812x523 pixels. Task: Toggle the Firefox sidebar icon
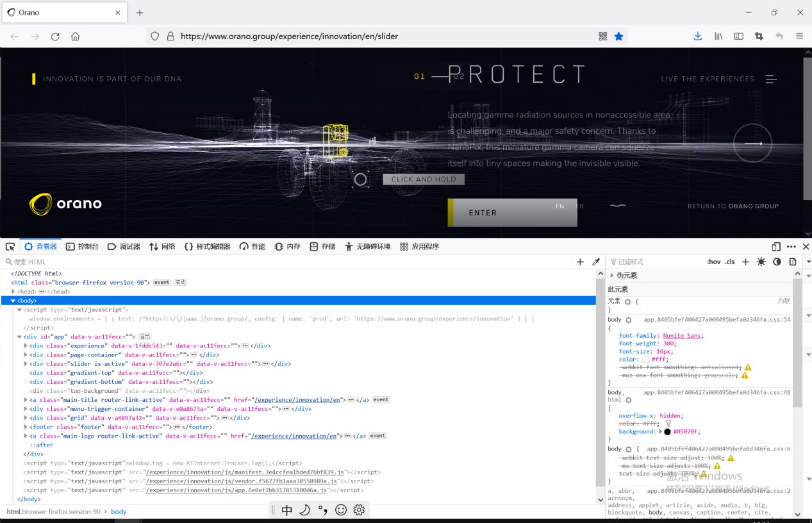(738, 37)
